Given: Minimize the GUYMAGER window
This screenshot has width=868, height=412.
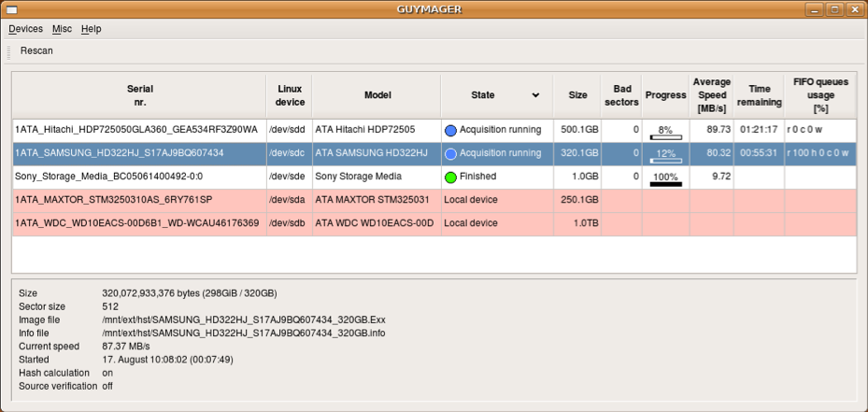Looking at the screenshot, I should point(816,9).
